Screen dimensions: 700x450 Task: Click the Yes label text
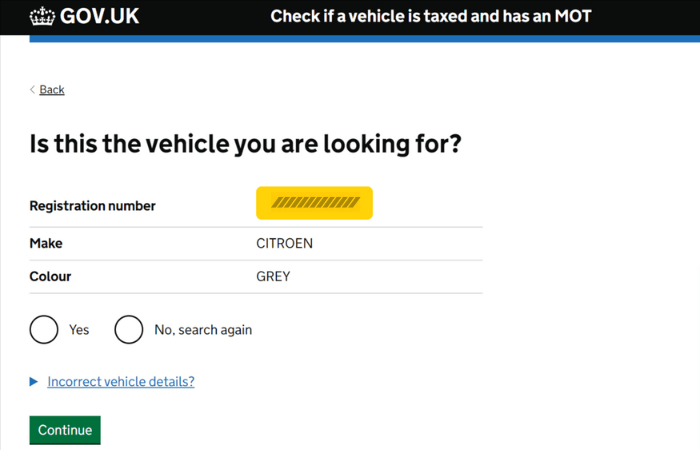point(79,330)
